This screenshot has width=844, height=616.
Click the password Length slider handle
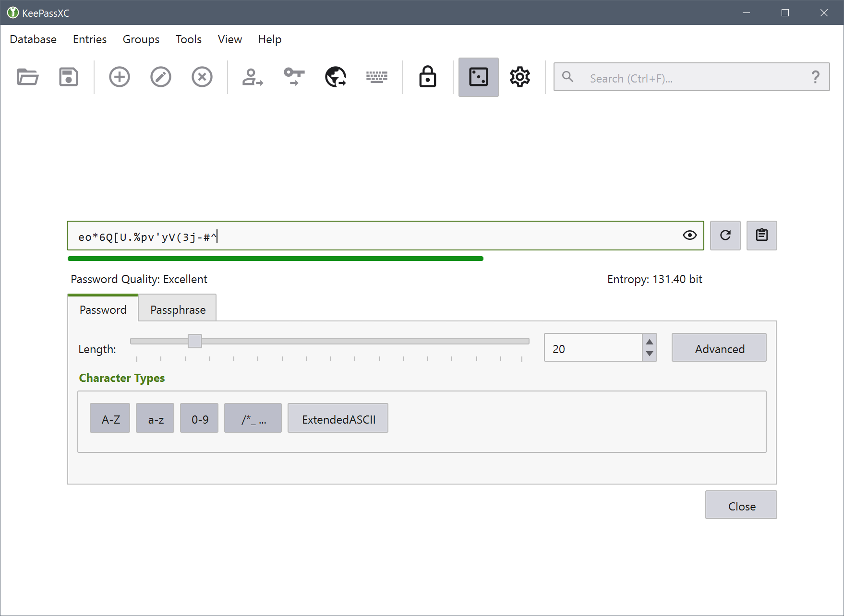click(195, 341)
